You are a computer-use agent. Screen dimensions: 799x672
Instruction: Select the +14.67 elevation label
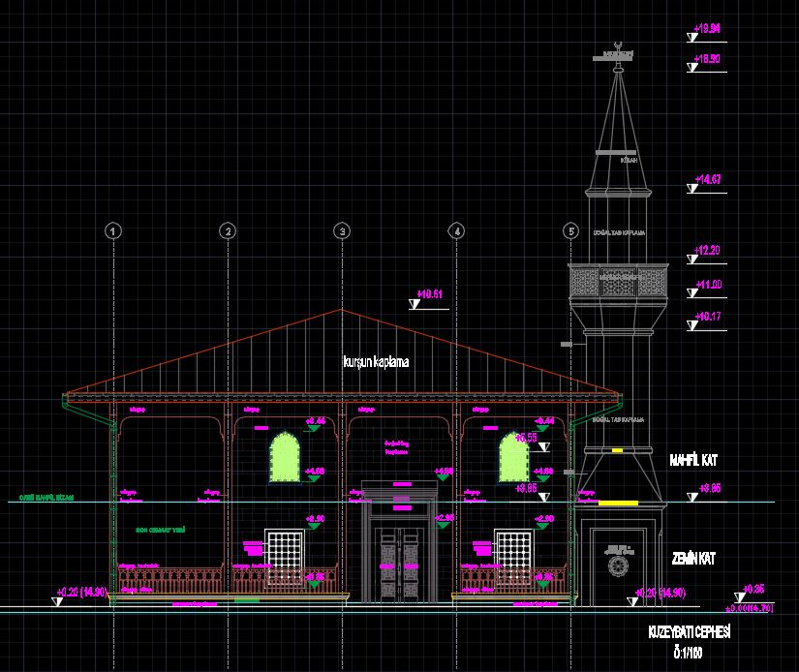pos(708,179)
